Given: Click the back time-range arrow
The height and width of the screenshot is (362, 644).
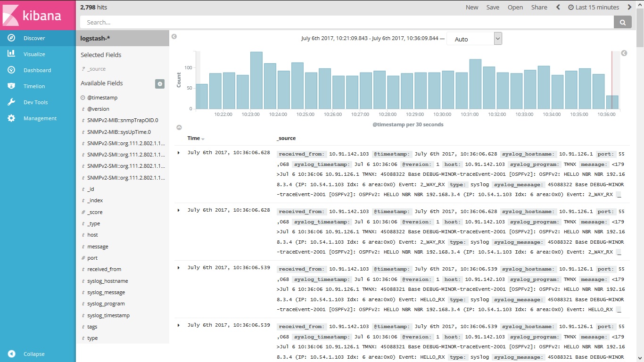Looking at the screenshot, I should (x=558, y=7).
